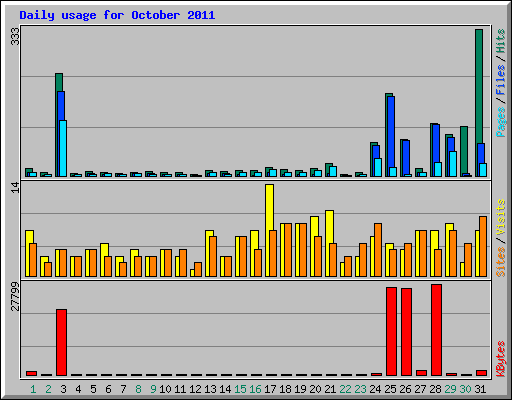Click day 30 on the x-axis
Viewport: 512px width, 400px height.
click(x=465, y=389)
